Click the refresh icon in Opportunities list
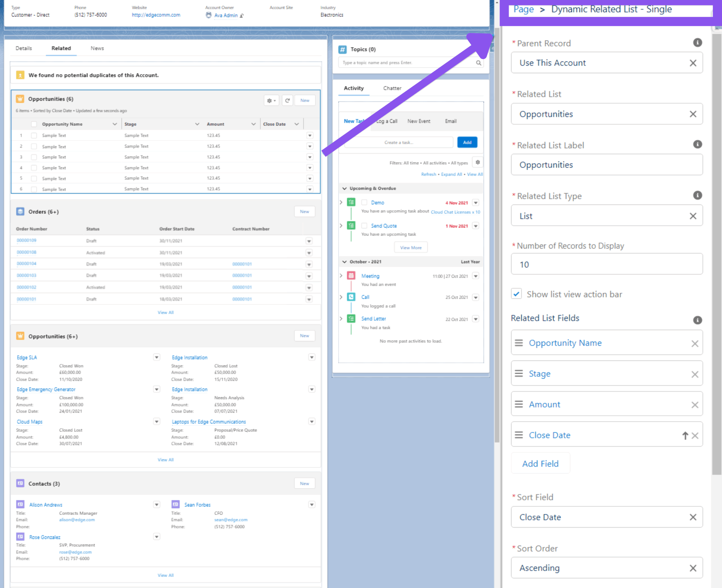722x588 pixels. click(x=287, y=100)
